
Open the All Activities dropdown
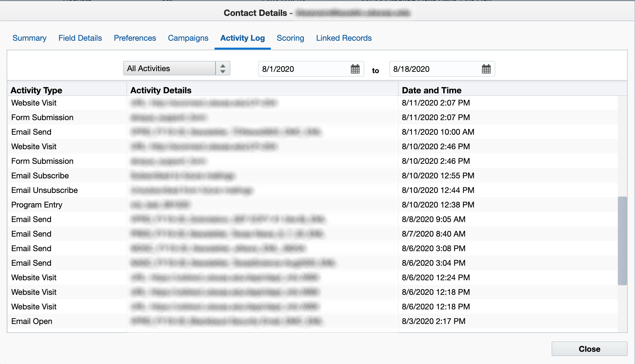click(x=169, y=68)
